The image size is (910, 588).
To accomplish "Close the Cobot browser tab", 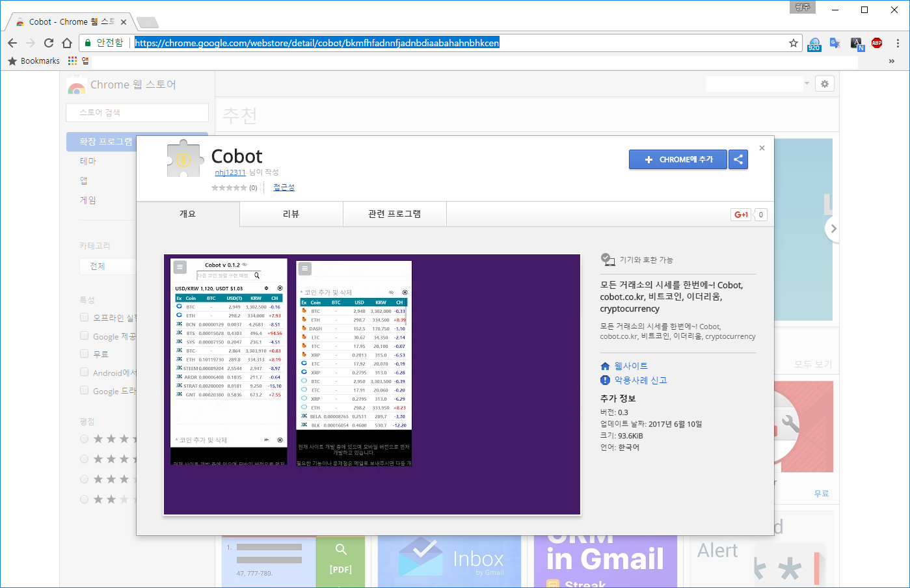I will point(124,22).
